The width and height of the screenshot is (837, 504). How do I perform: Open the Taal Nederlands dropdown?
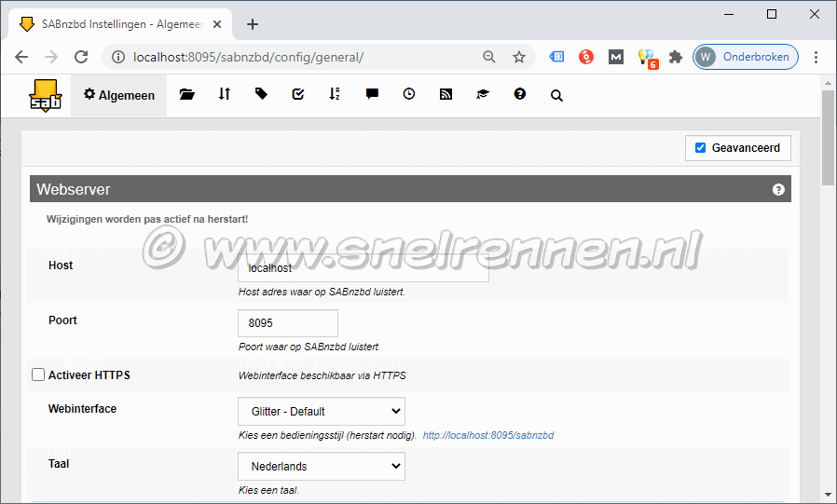click(x=322, y=466)
